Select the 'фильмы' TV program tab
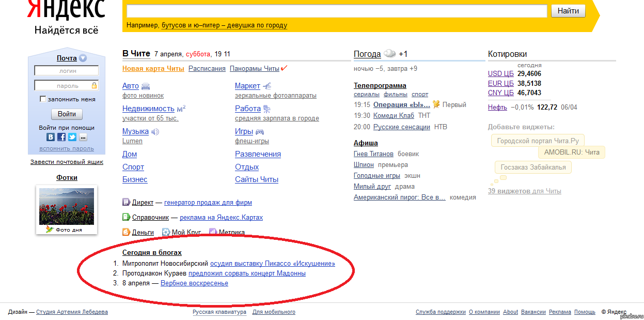 pos(395,94)
